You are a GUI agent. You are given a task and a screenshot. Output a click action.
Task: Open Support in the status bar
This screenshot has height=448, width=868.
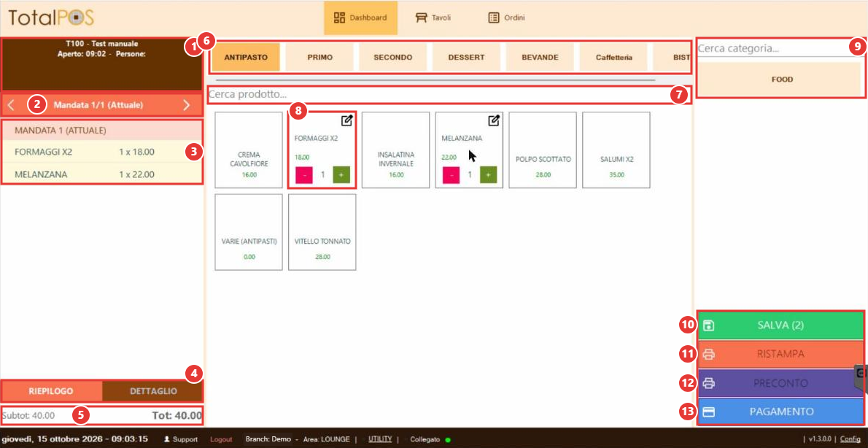180,439
